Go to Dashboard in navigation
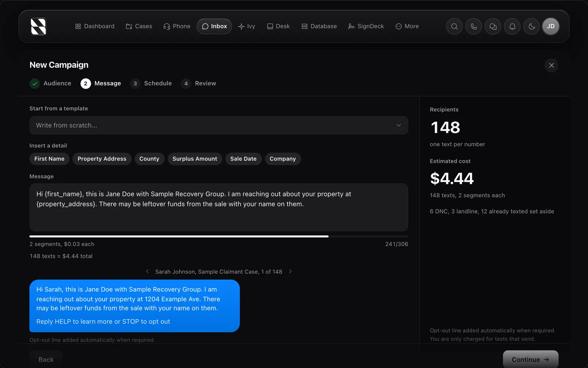This screenshot has height=368, width=588. [x=95, y=26]
